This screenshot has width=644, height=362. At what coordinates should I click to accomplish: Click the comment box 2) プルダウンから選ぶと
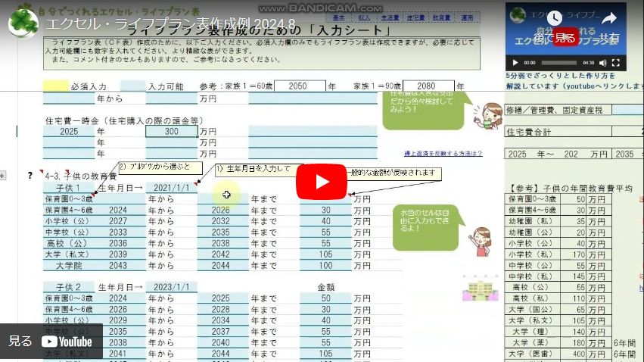point(160,167)
